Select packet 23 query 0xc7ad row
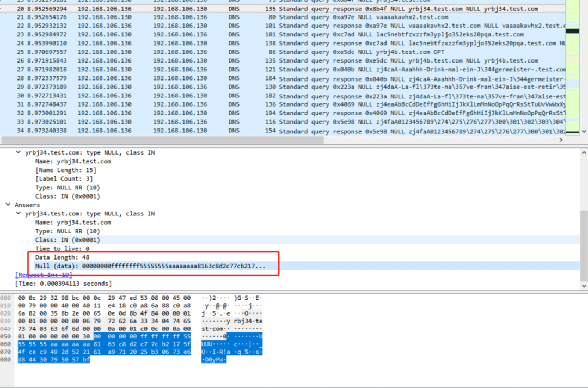Screen dimensions: 588x388 tap(283, 34)
